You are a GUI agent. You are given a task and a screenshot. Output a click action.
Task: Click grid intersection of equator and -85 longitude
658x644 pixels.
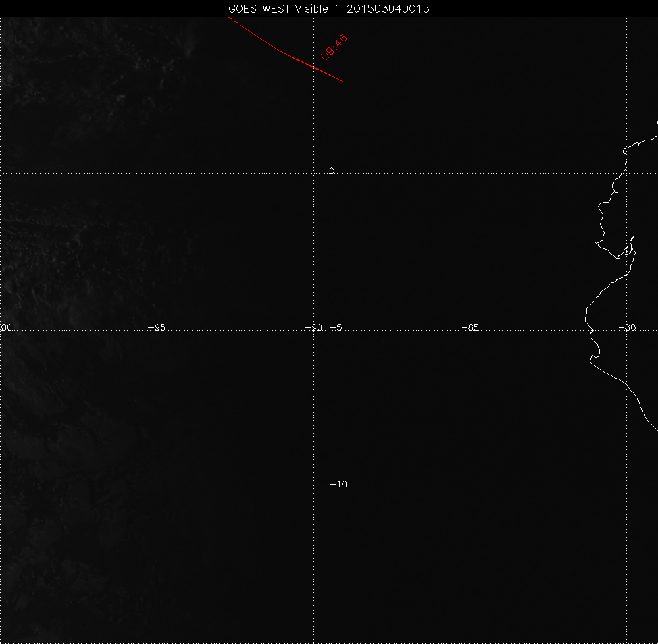470,173
